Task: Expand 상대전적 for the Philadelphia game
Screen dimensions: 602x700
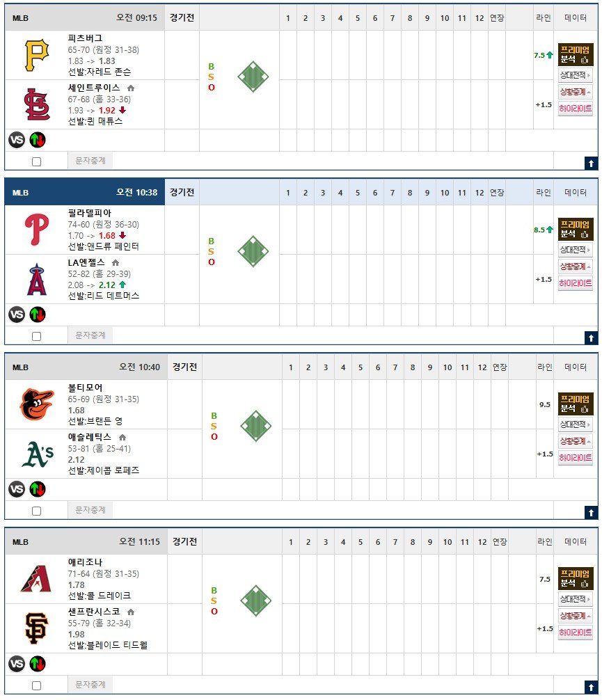Action: [575, 250]
